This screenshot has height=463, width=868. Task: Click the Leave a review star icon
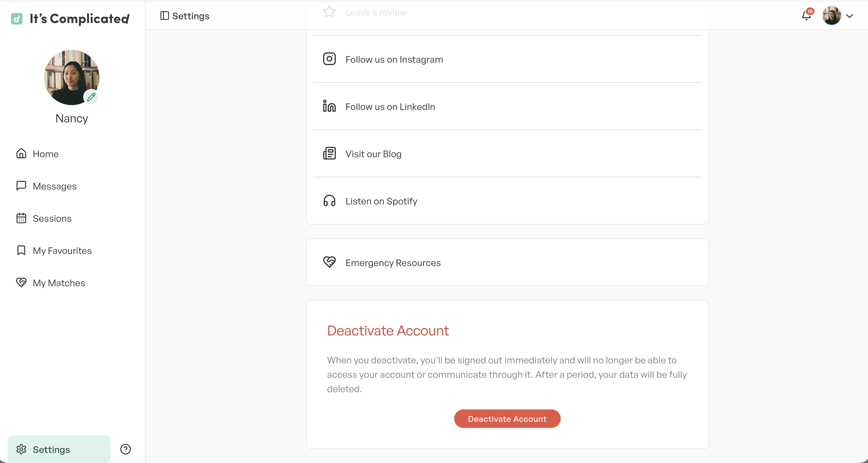click(329, 12)
